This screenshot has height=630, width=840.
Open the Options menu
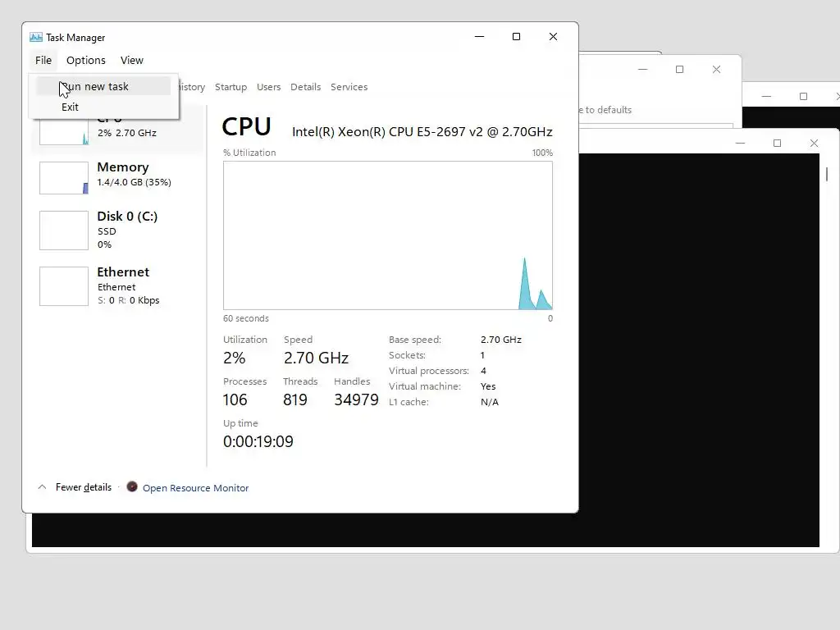click(85, 60)
